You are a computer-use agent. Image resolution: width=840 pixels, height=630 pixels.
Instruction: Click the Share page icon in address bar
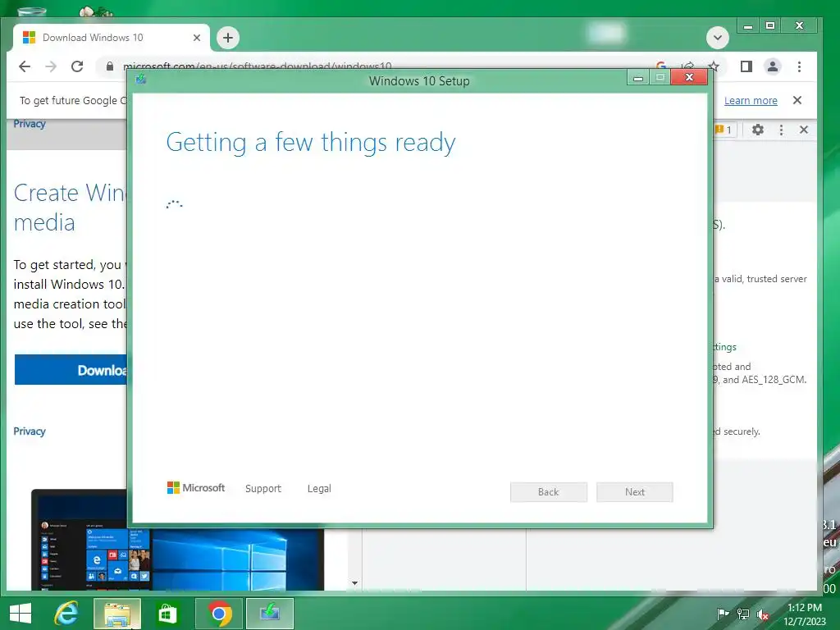[688, 66]
